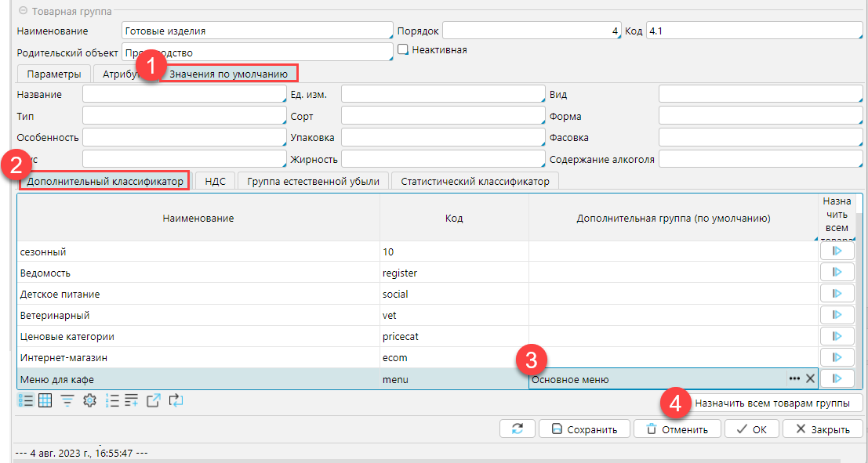This screenshot has height=463, width=868.
Task: Click the list view icon in grid toolbar
Action: coord(26,400)
